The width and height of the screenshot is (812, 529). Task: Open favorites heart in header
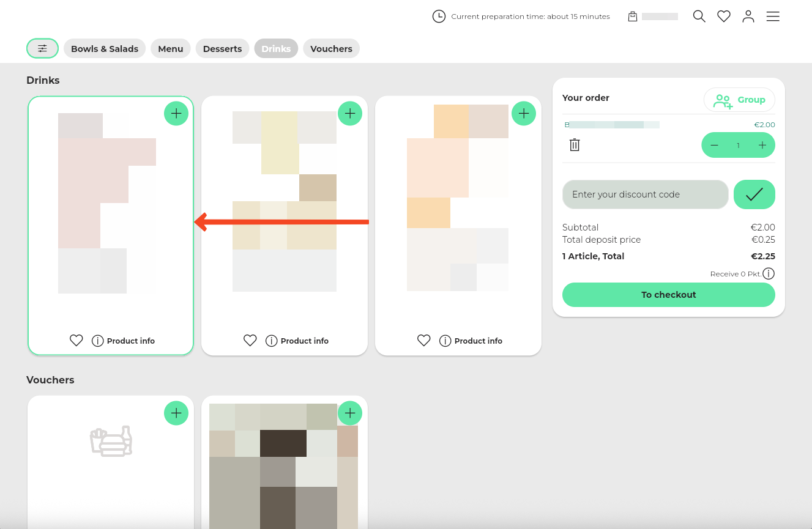click(x=724, y=17)
